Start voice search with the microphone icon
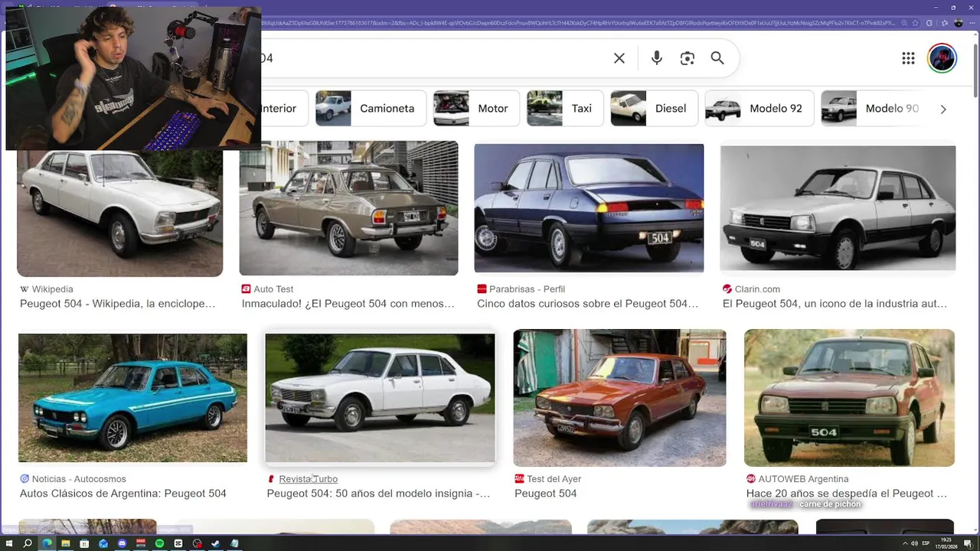This screenshot has height=551, width=980. tap(656, 58)
